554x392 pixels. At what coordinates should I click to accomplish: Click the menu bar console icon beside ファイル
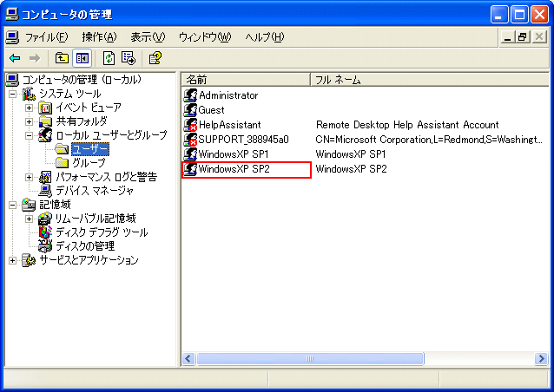point(12,37)
